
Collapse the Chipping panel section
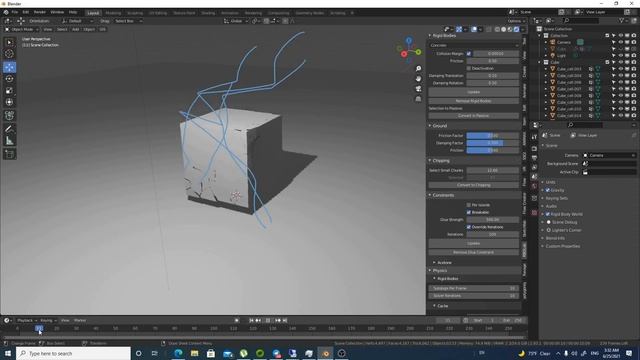click(x=440, y=161)
